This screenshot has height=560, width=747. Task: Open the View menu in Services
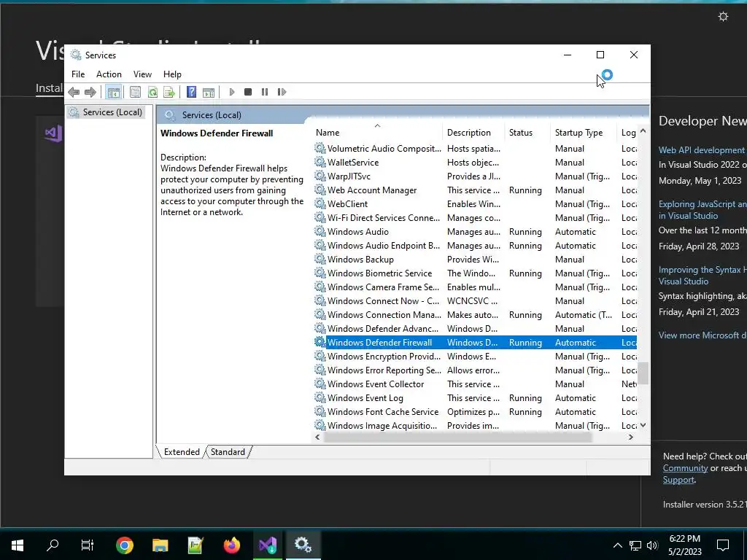142,74
